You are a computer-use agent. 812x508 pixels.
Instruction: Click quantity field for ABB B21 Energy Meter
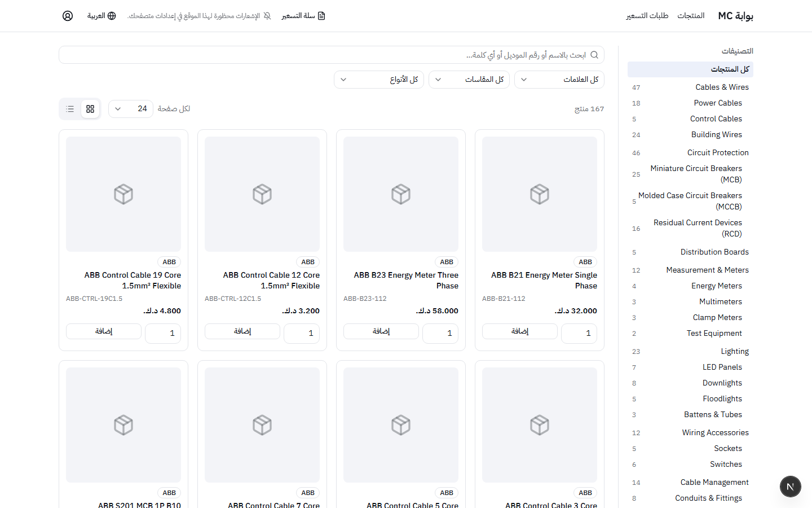click(579, 333)
